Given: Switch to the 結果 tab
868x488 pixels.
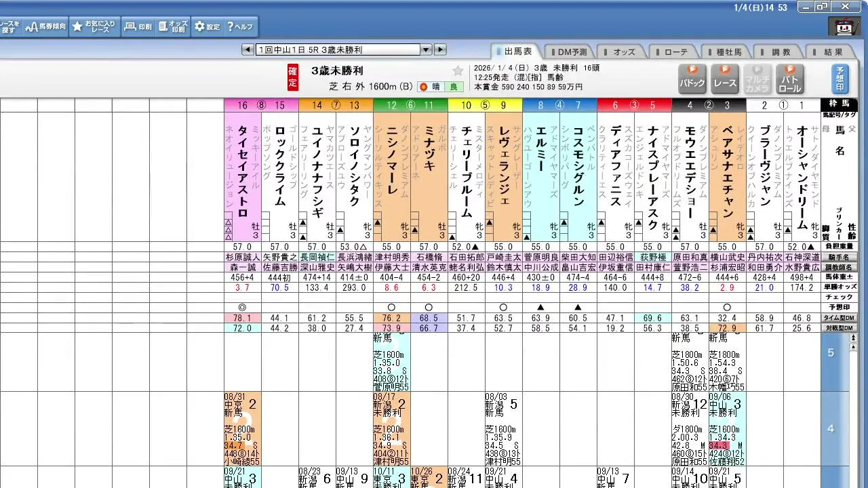Looking at the screenshot, I should (x=831, y=52).
